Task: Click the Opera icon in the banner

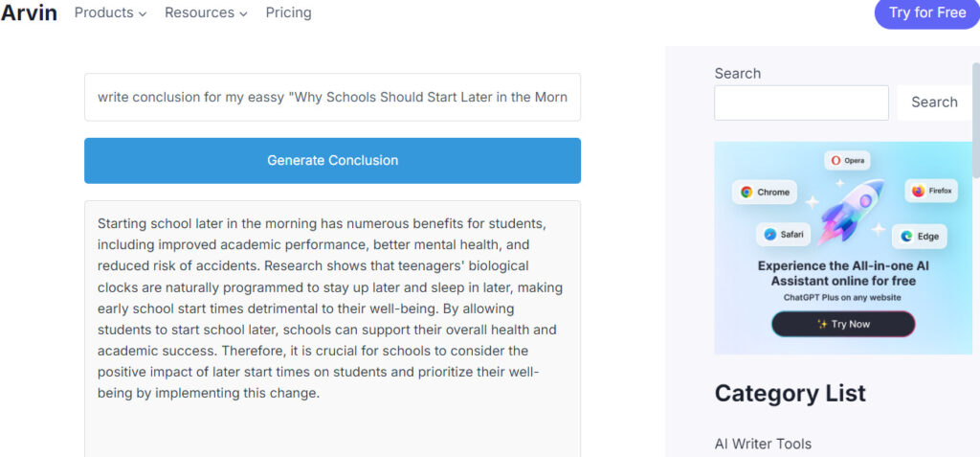Action: (x=835, y=161)
